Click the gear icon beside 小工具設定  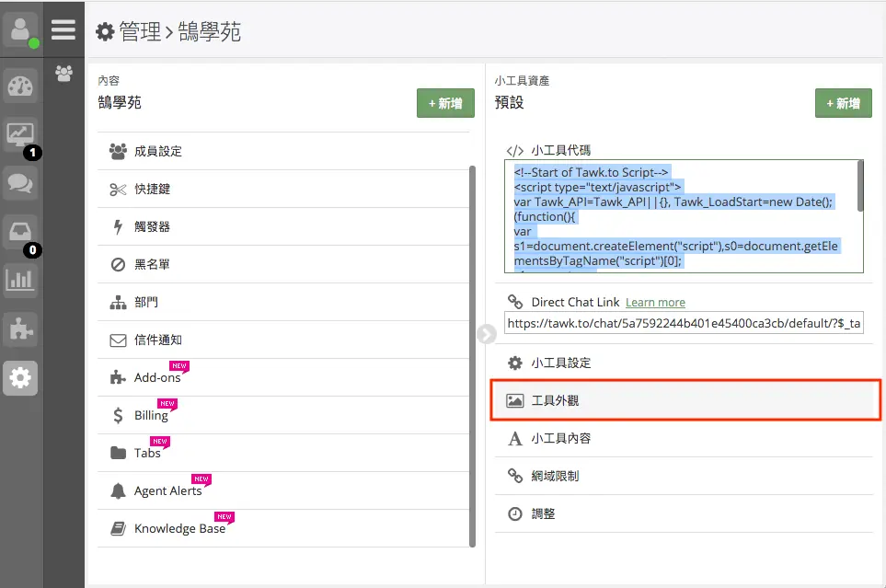(x=514, y=363)
